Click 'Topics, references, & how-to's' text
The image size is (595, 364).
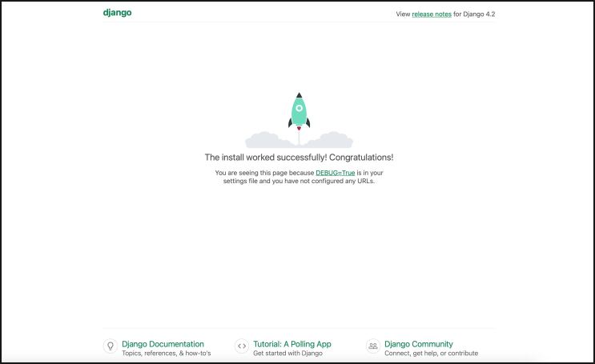(x=167, y=353)
